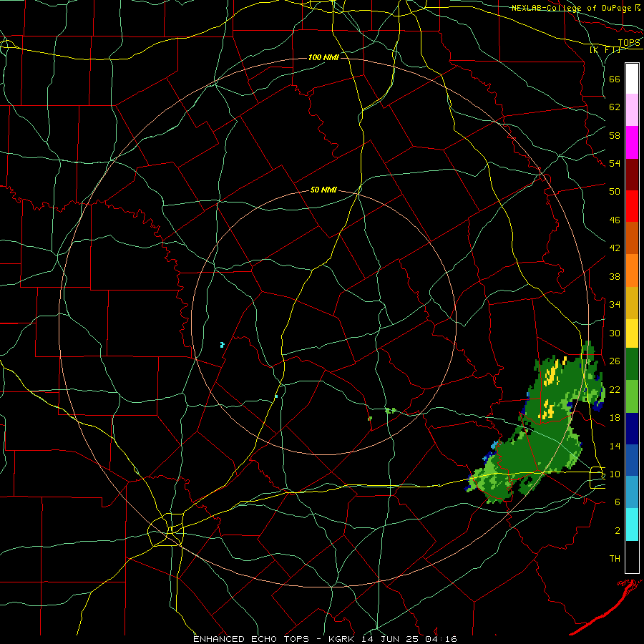Viewport: 644px width, 644px height.
Task: Click the white swatch in the tops legend
Action: pos(632,79)
